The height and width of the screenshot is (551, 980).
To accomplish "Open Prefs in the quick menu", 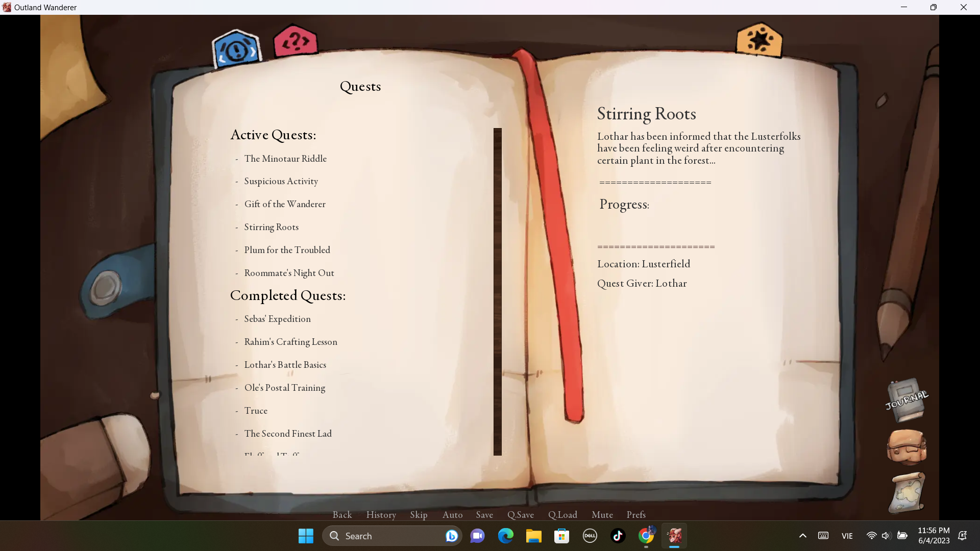I will click(636, 515).
